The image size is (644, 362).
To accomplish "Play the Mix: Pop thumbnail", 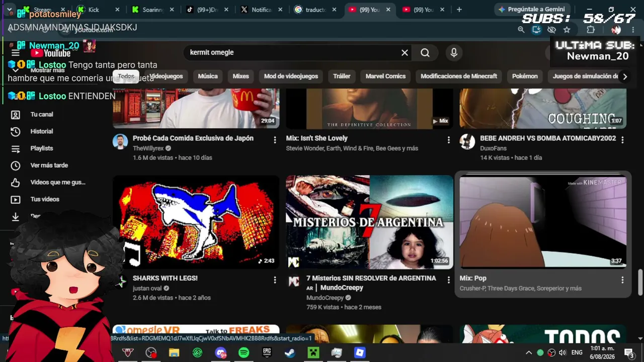I will tap(543, 222).
